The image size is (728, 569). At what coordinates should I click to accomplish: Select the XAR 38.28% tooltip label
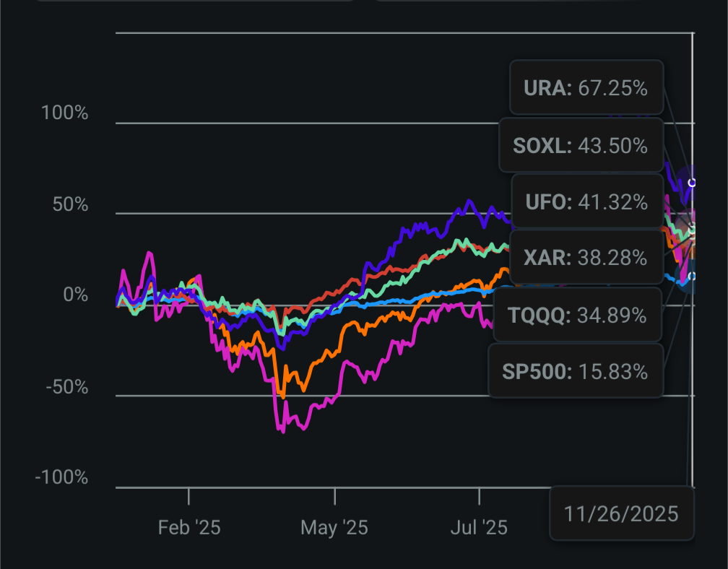pyautogui.click(x=586, y=256)
